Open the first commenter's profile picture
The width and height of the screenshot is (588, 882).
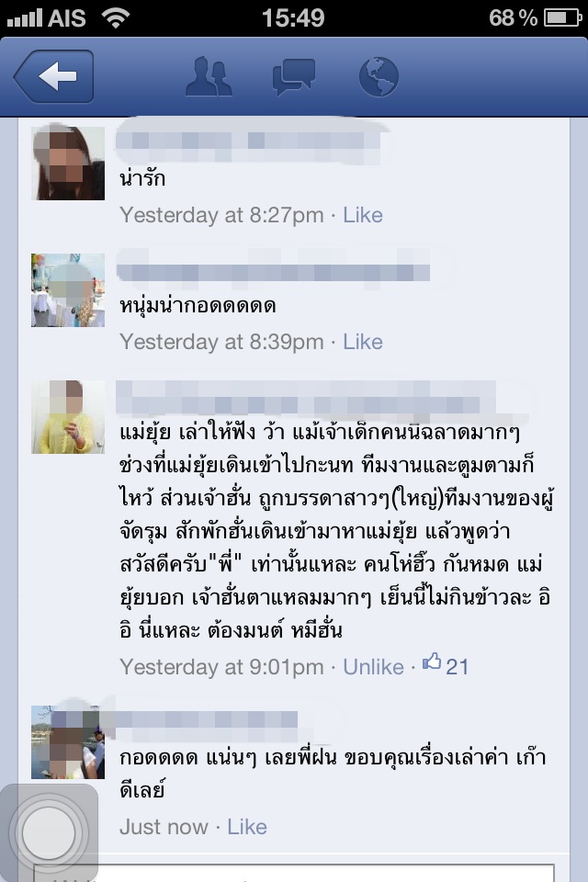68,164
